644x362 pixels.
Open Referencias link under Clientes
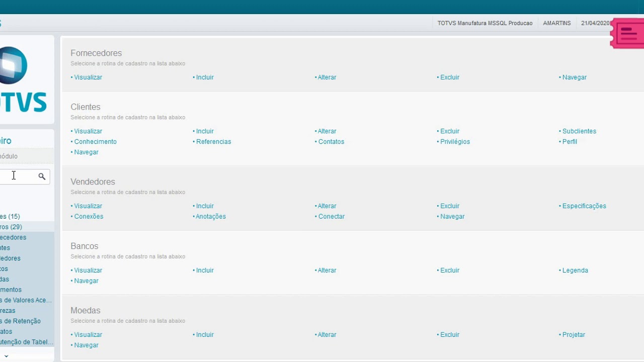pyautogui.click(x=213, y=142)
